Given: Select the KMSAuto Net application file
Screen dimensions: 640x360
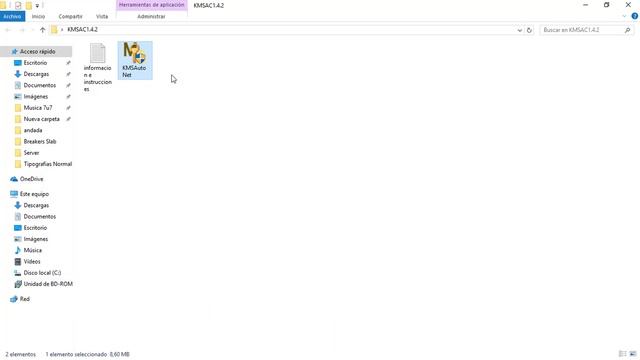Looking at the screenshot, I should pyautogui.click(x=135, y=60).
